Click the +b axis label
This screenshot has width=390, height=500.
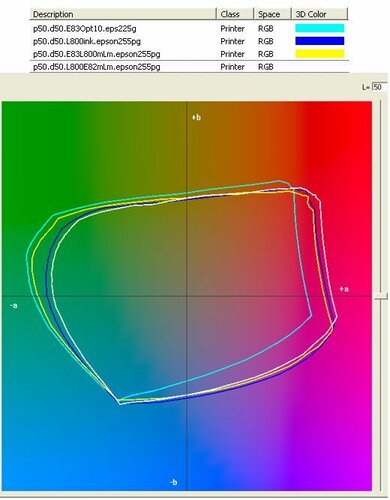click(x=196, y=117)
